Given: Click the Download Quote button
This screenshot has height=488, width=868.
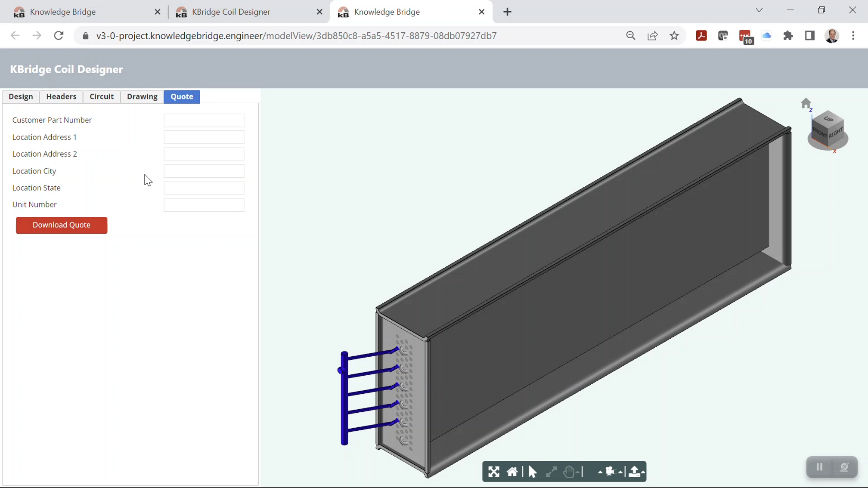Looking at the screenshot, I should point(62,225).
